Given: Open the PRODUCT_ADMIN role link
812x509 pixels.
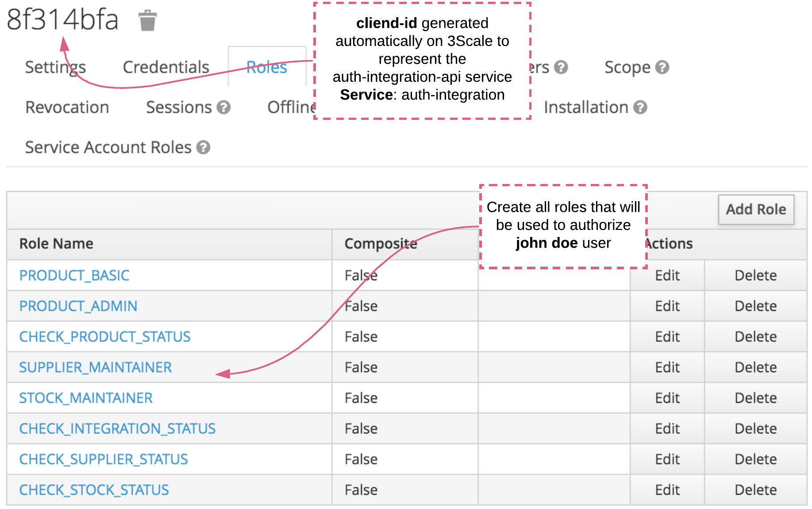Looking at the screenshot, I should (x=78, y=306).
